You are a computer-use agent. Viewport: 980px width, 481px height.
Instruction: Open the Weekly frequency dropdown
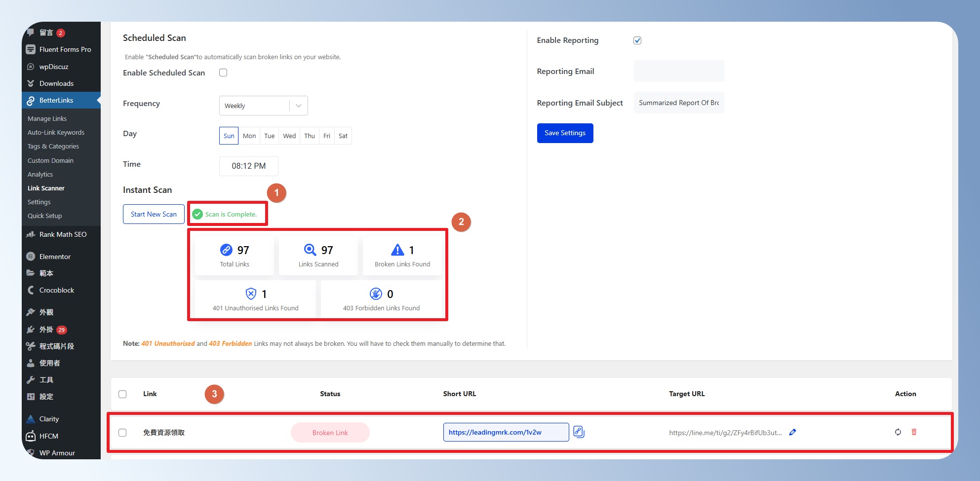pyautogui.click(x=263, y=106)
